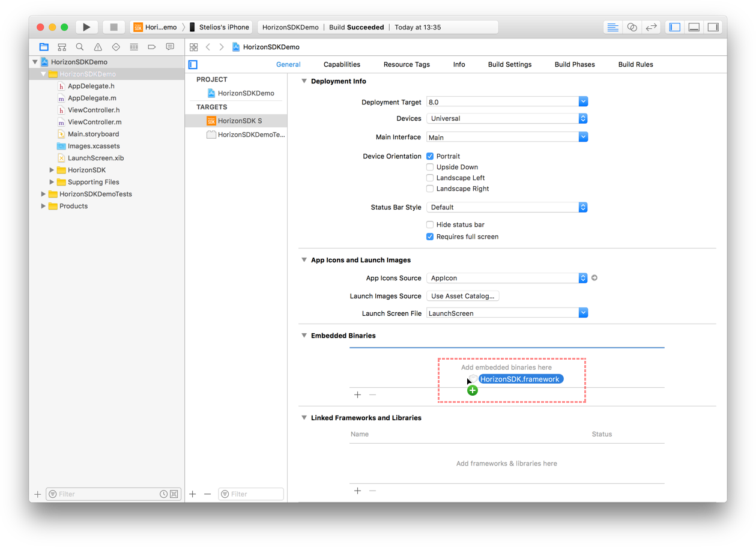Screen dimensions: 756x547
Task: Switch to the Build Settings tab
Action: (510, 64)
